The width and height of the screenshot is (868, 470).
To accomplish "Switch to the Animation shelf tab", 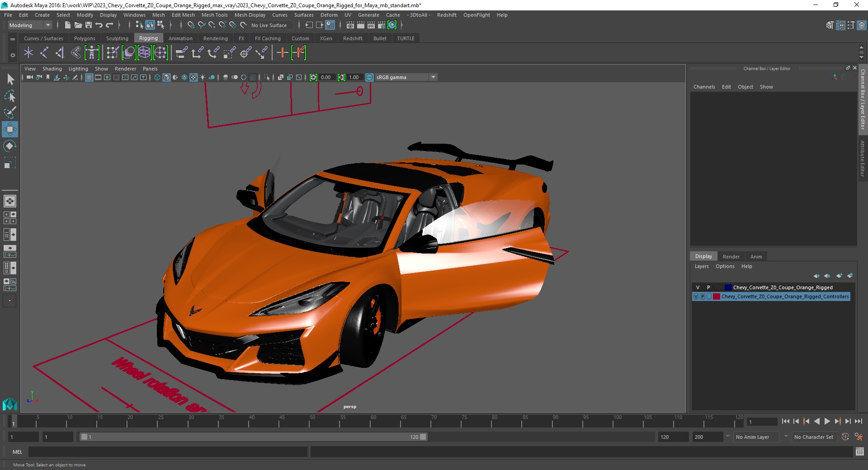I will [x=180, y=38].
